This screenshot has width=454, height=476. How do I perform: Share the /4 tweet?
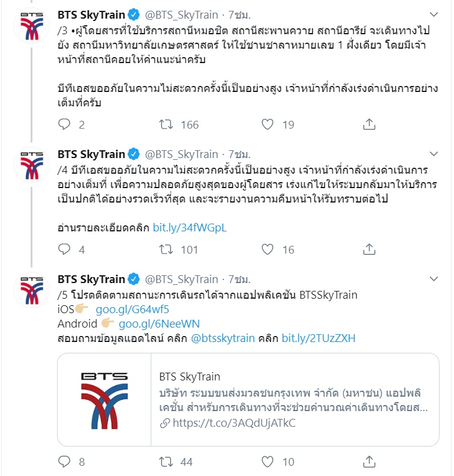(x=370, y=249)
